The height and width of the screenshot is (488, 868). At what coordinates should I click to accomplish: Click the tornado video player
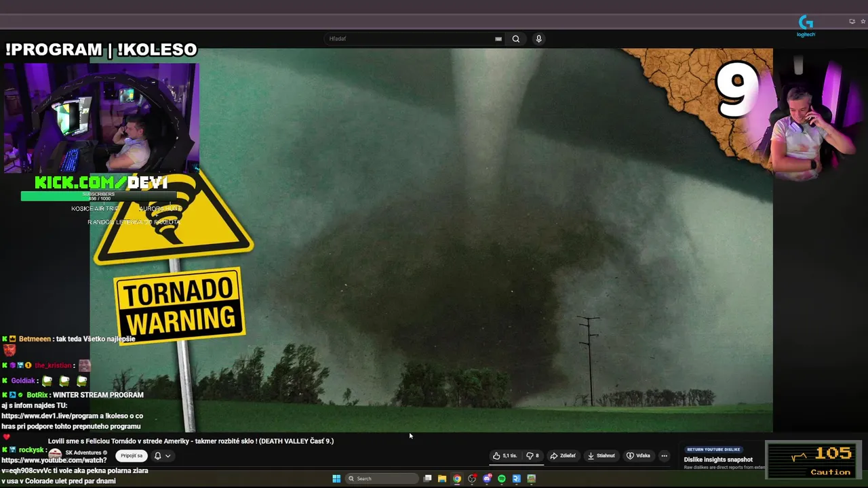(431, 240)
